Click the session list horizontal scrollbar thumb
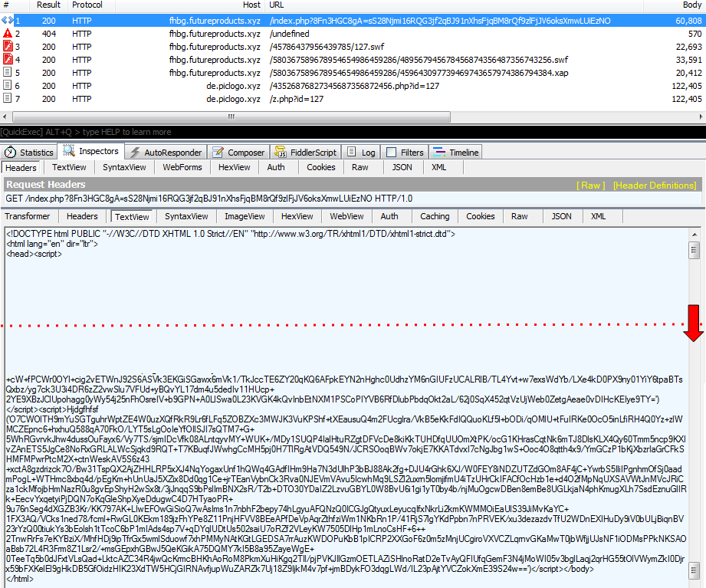This screenshot has width=706, height=588. (232, 117)
